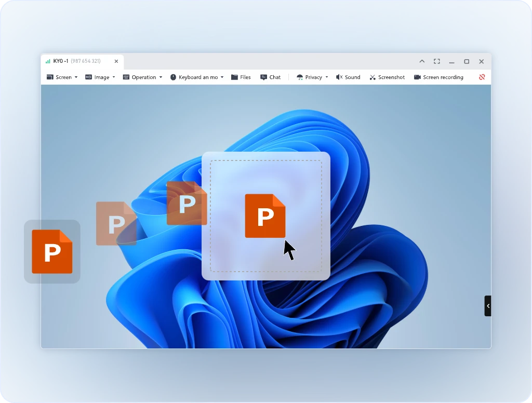Open the Image quality dropdown
Image resolution: width=532 pixels, height=403 pixels.
[100, 77]
